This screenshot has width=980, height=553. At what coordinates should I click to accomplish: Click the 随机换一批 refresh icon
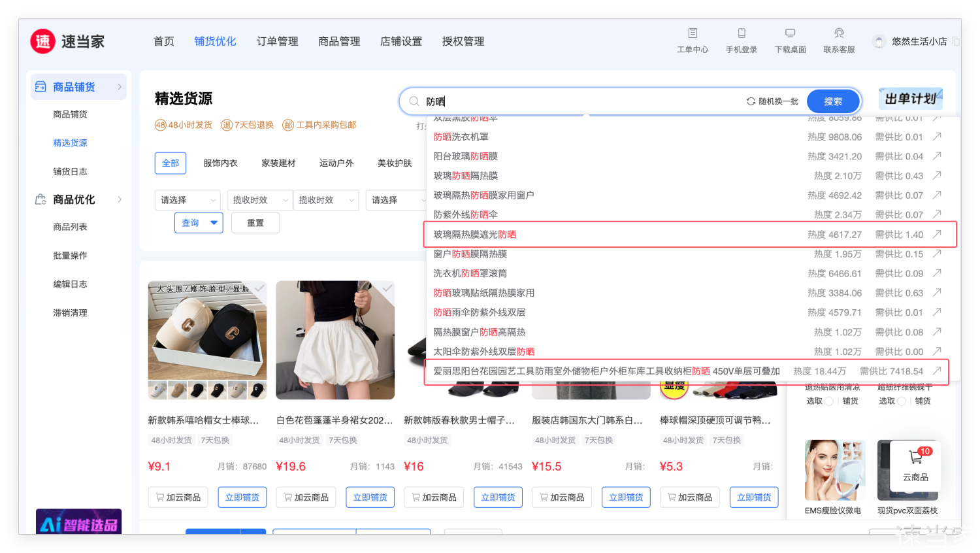(x=751, y=101)
